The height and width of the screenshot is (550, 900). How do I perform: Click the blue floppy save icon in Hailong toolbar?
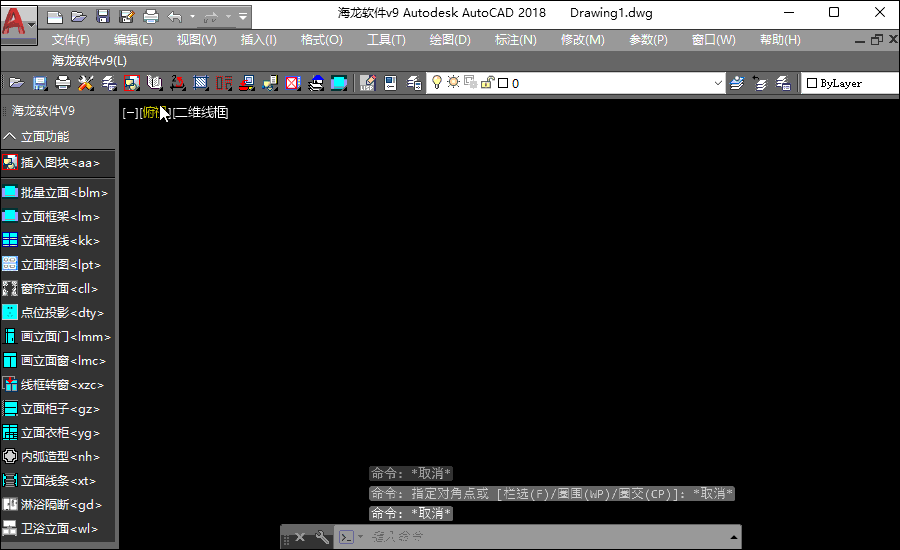40,83
